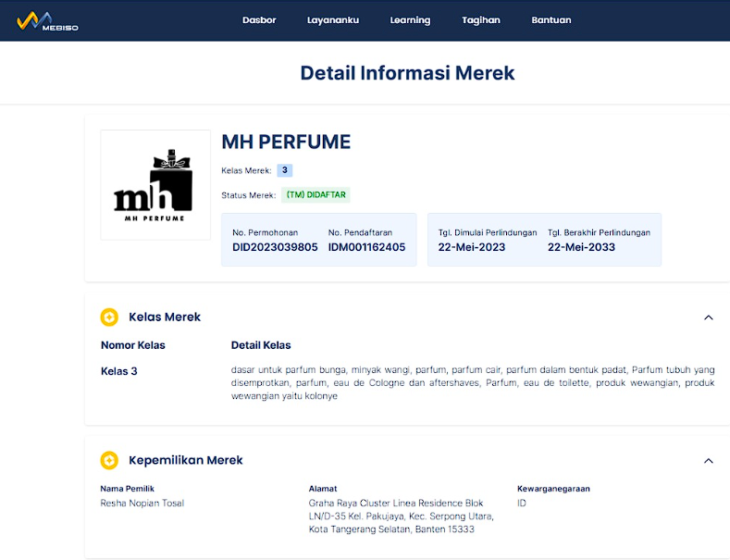Image resolution: width=730 pixels, height=560 pixels.
Task: Click the Nama Pemilik label
Action: click(127, 488)
